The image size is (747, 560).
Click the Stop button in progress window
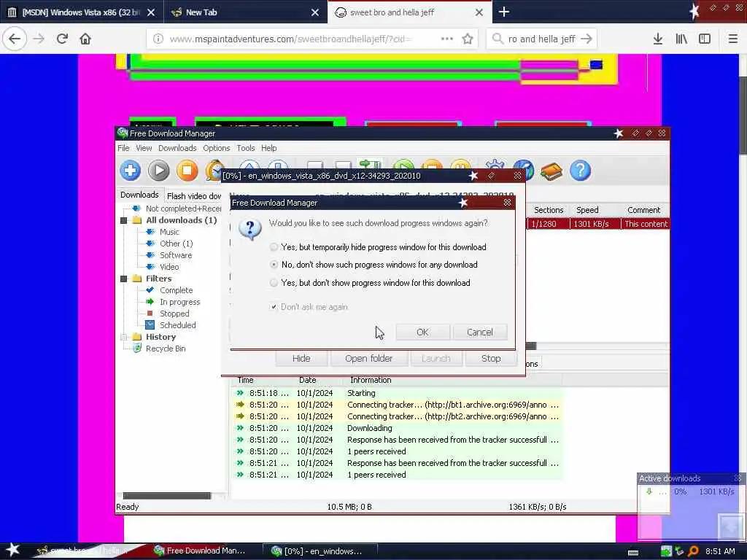(491, 358)
